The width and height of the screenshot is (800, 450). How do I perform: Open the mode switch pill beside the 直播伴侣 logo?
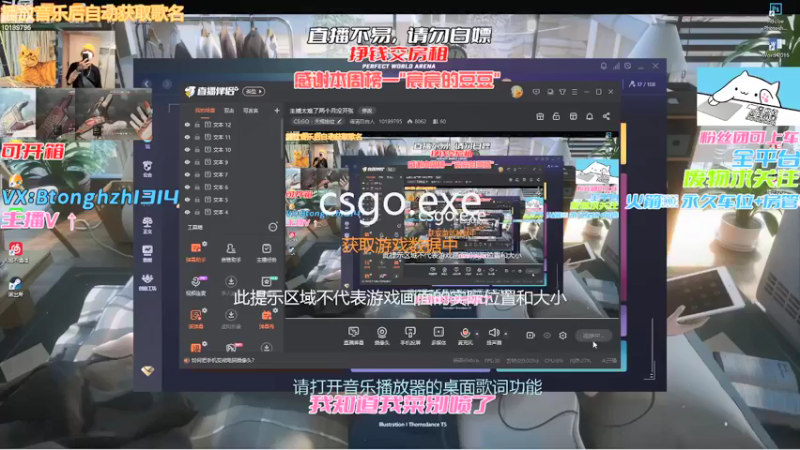point(254,91)
